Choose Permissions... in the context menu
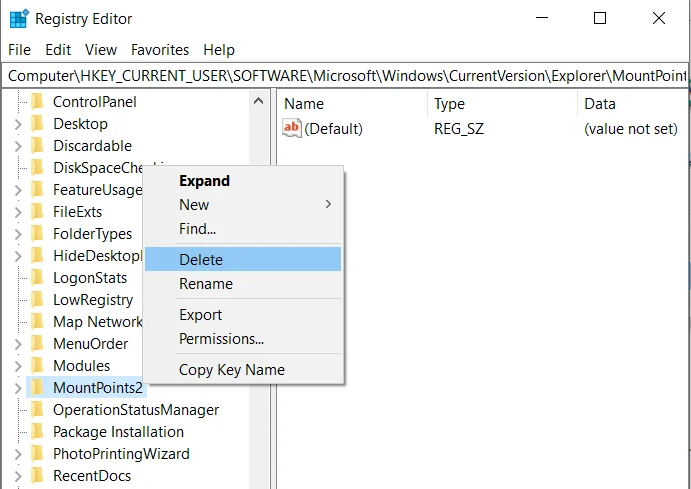 (243, 339)
